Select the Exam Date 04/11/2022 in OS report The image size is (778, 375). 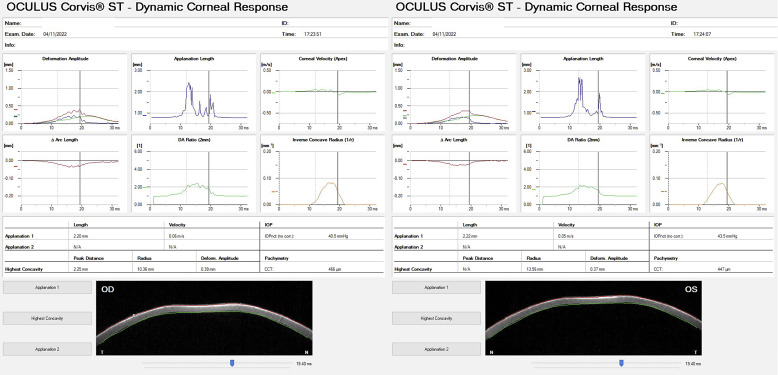tap(444, 34)
